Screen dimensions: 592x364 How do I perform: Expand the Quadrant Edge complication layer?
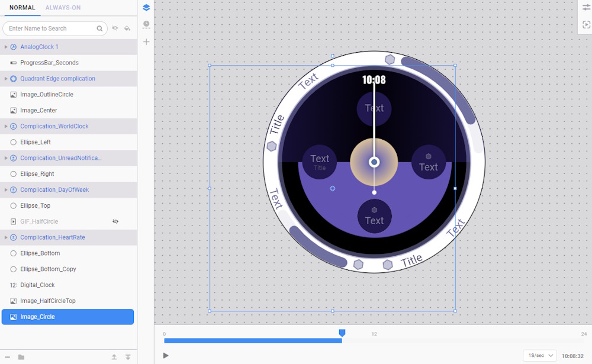[x=6, y=79]
